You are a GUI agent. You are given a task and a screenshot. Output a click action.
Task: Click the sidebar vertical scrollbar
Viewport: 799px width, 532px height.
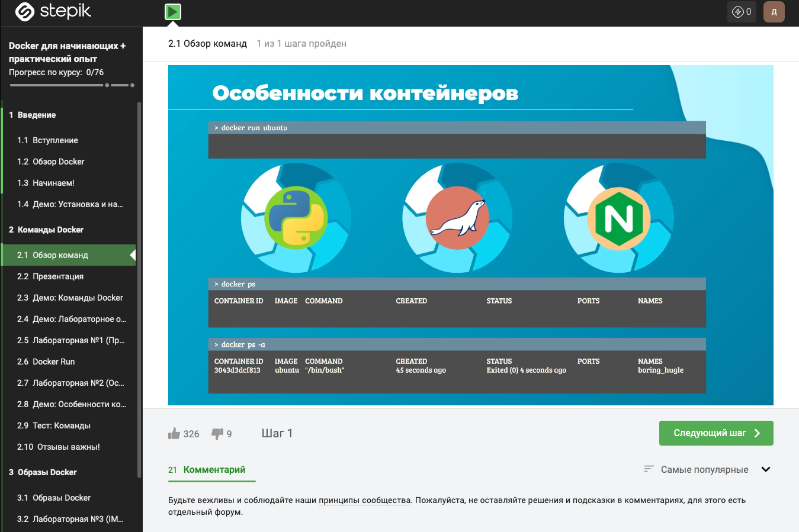click(139, 290)
